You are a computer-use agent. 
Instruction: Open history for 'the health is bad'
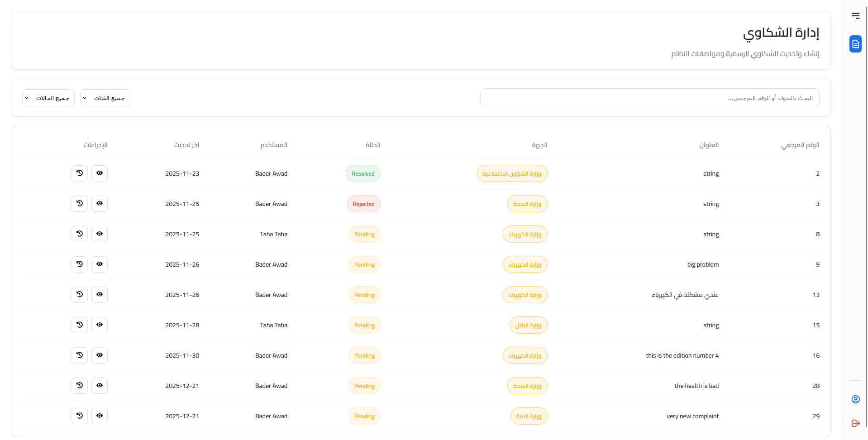(x=80, y=386)
